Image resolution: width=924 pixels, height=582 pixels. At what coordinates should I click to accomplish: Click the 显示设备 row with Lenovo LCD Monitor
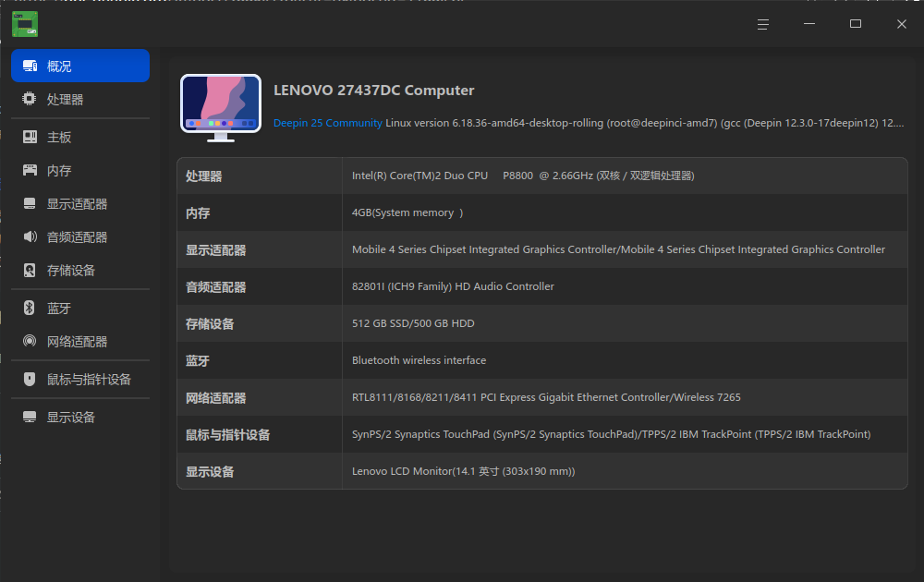click(x=542, y=470)
